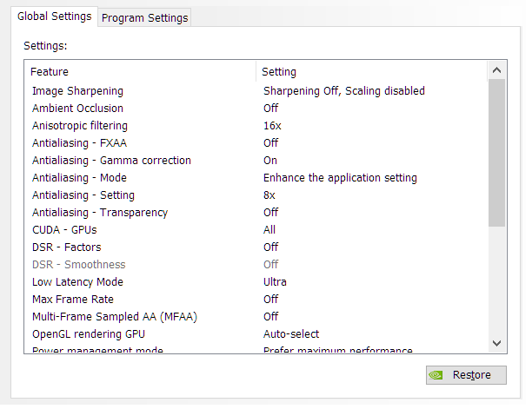
Task: Open Anisotropic filtering 16x setting
Action: [x=272, y=125]
